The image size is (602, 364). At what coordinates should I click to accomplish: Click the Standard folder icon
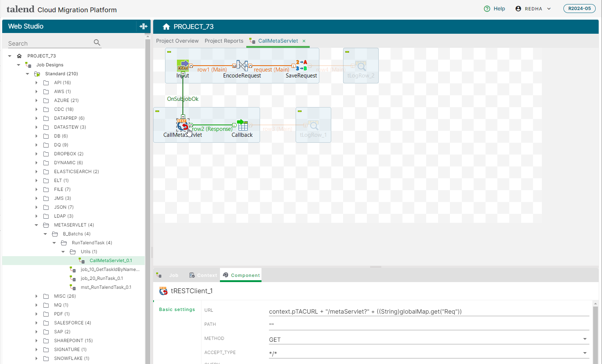(x=37, y=74)
